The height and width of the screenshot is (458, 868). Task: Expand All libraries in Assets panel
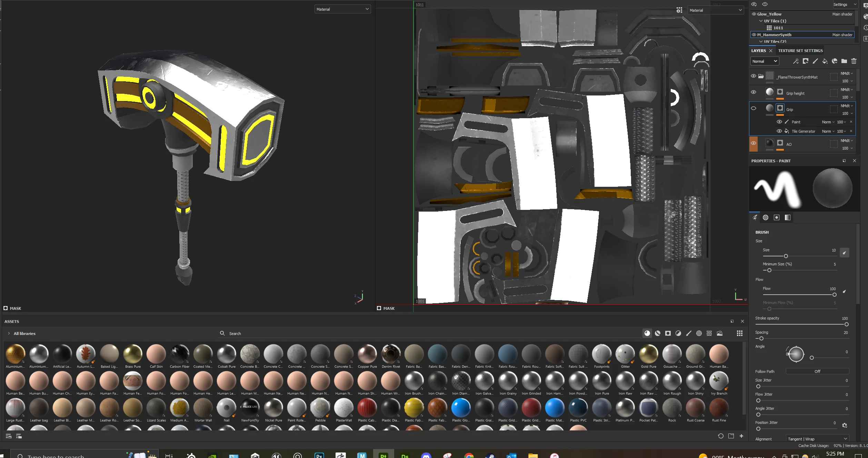[x=9, y=333]
